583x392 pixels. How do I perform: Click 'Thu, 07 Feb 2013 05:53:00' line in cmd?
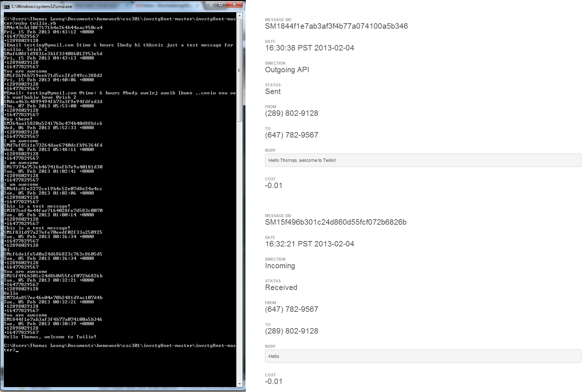49,106
